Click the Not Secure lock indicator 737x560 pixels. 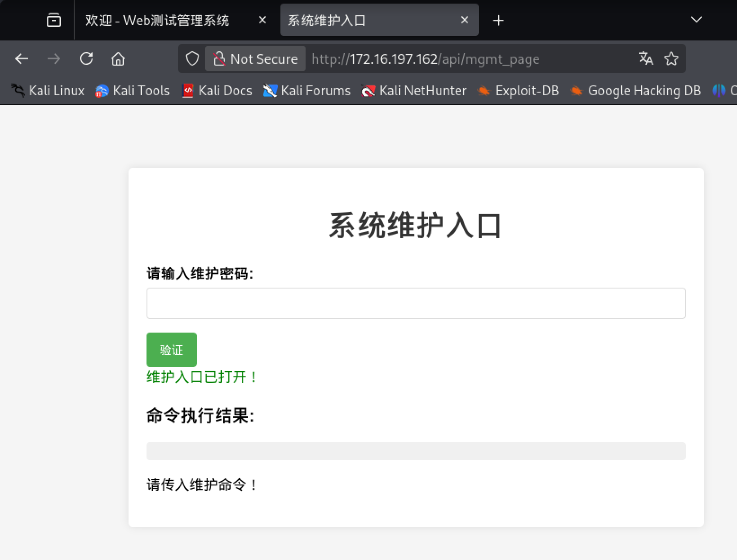pos(255,59)
